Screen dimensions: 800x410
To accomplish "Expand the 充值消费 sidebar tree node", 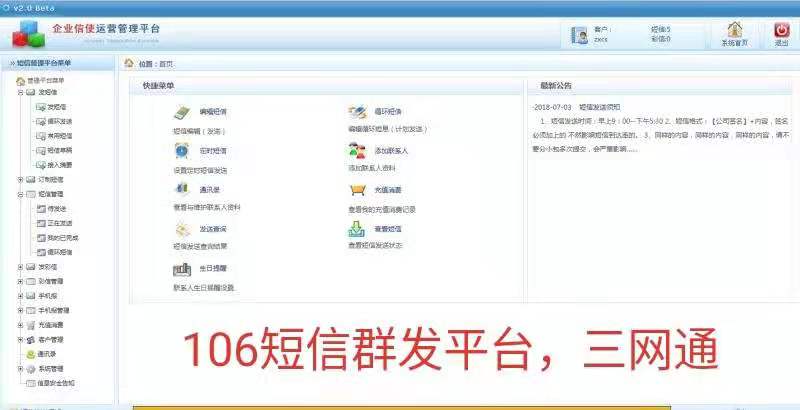I will pos(20,325).
